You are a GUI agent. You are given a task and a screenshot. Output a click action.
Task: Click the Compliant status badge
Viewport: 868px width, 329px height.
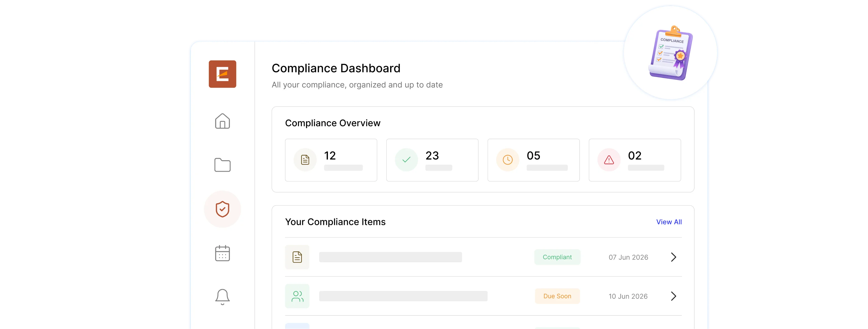pos(557,257)
